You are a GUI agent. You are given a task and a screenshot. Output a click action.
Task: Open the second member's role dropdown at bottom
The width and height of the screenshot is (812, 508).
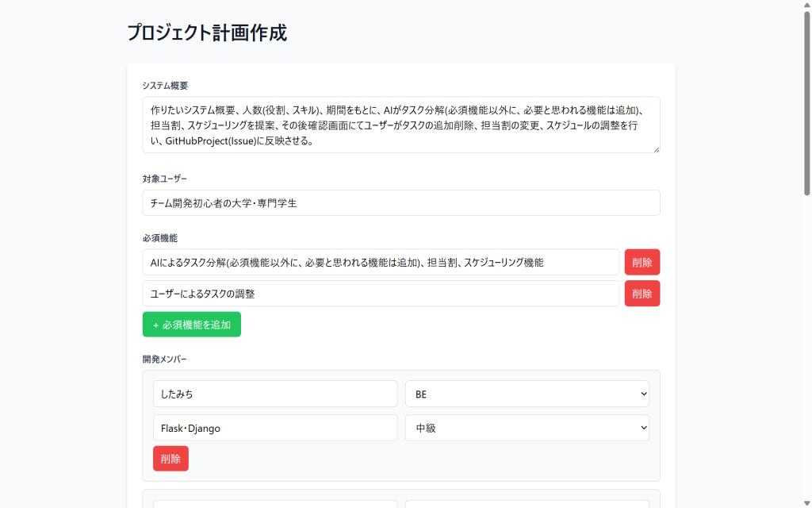tap(527, 503)
